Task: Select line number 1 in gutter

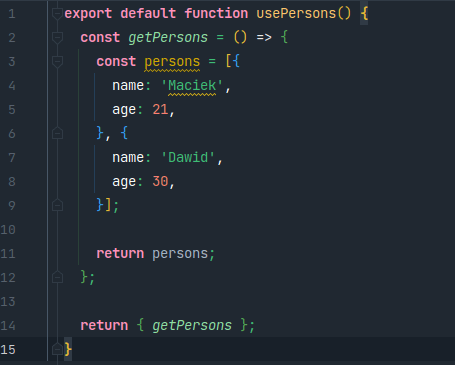Action: click(12, 14)
